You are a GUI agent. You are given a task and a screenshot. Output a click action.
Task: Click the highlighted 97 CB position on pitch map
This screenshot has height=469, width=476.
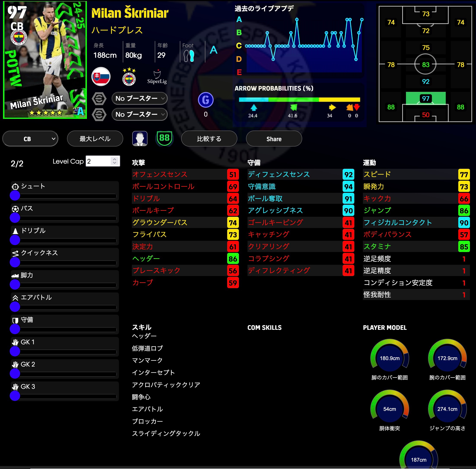pos(425,98)
